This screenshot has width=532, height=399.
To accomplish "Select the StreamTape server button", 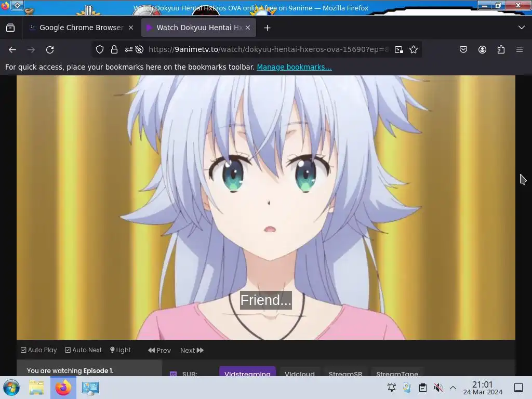I will 397,371.
